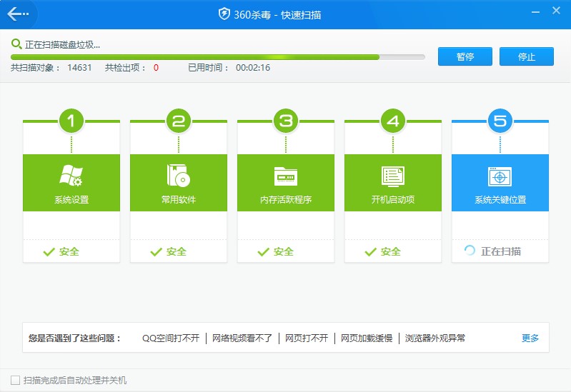Click the 浏览器外观异常 problem link
This screenshot has width=571, height=392.
435,338
